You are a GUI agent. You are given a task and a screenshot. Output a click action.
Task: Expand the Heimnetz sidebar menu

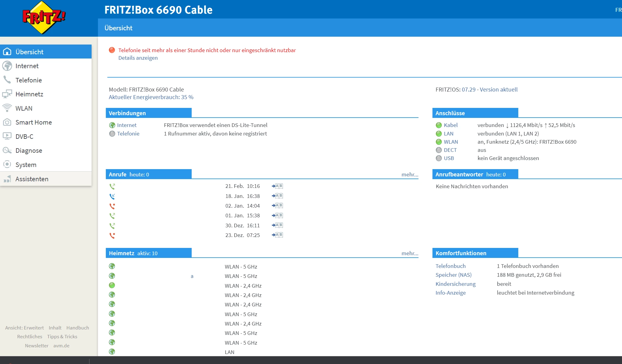tap(29, 94)
